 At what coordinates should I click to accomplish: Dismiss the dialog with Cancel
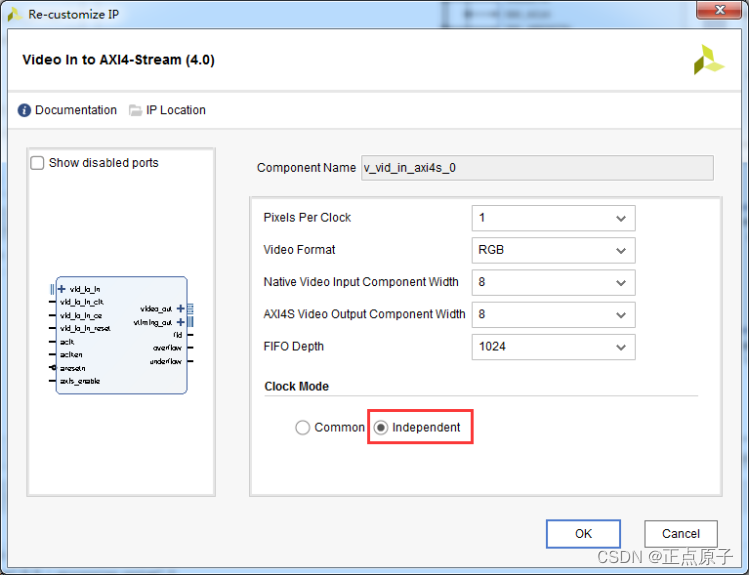681,533
